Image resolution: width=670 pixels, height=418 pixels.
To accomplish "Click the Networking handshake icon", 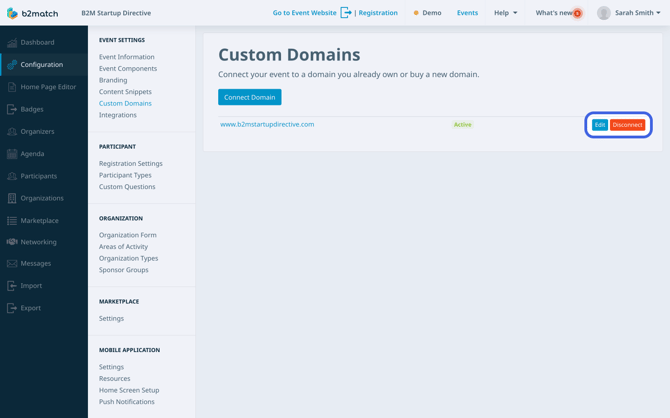I will click(x=12, y=242).
